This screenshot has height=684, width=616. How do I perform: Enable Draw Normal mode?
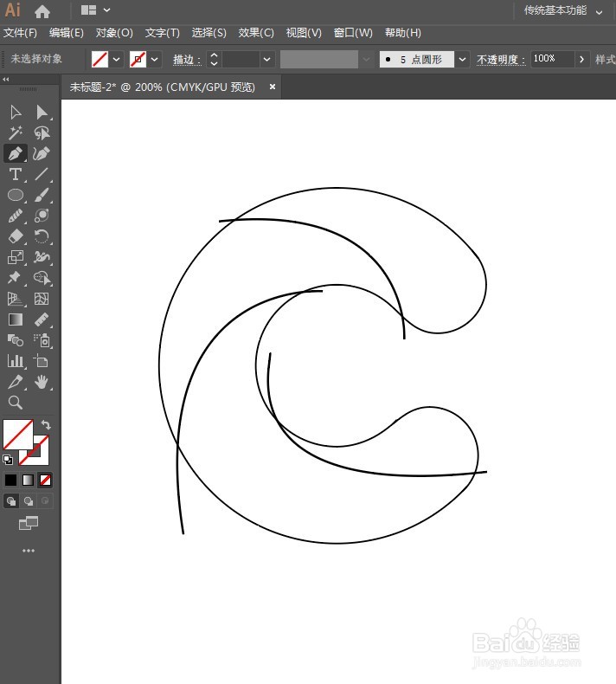(11, 501)
